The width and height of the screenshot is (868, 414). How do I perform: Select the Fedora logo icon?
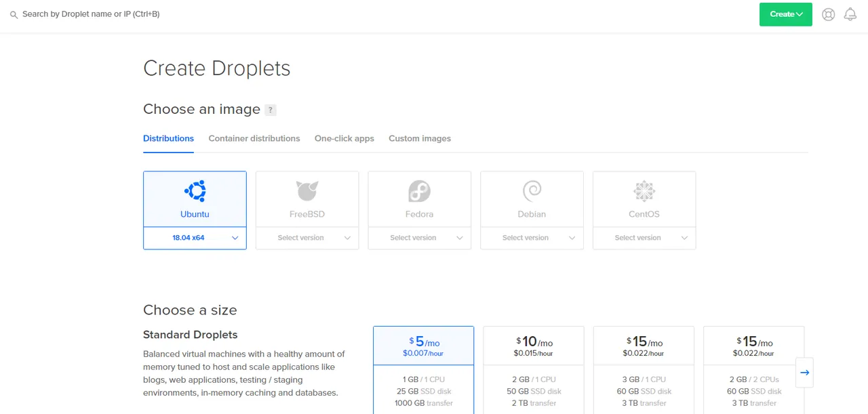tap(420, 191)
